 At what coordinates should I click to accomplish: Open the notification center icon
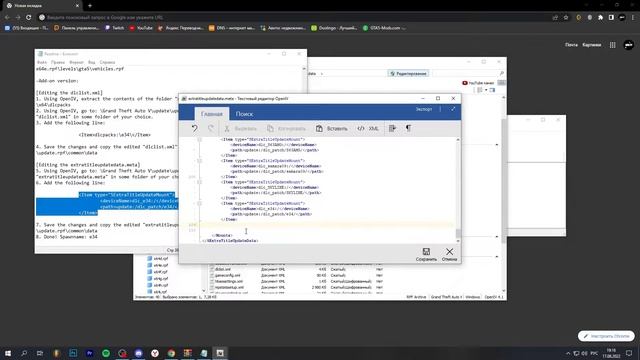[x=629, y=353]
